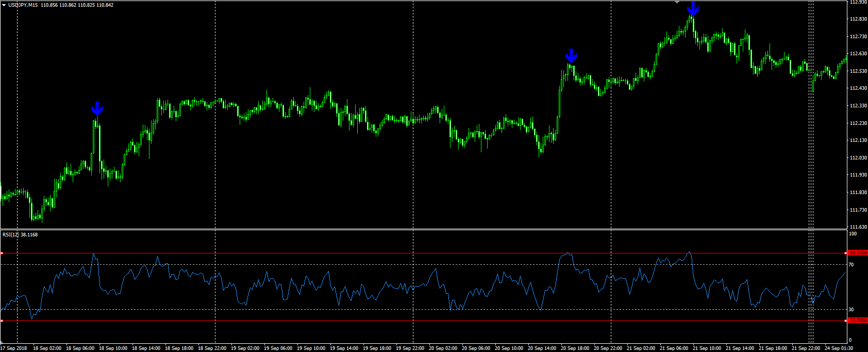This screenshot has height=352, width=868.
Task: Click the 112.130 price scale label
Action: coord(858,140)
